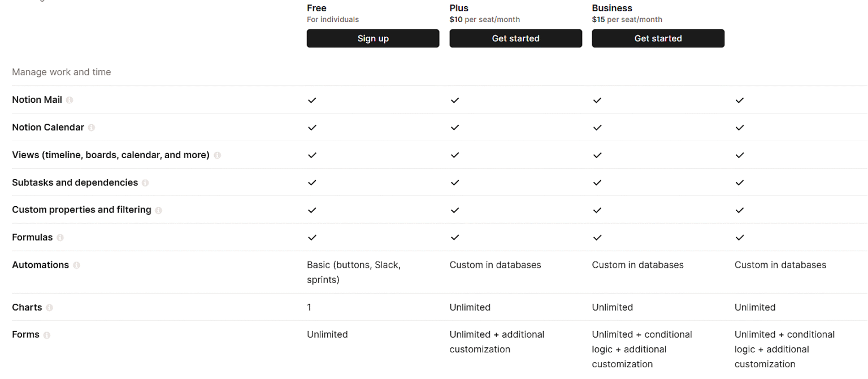Click Get started under Plus plan
Image resolution: width=868 pixels, height=379 pixels.
coord(515,38)
